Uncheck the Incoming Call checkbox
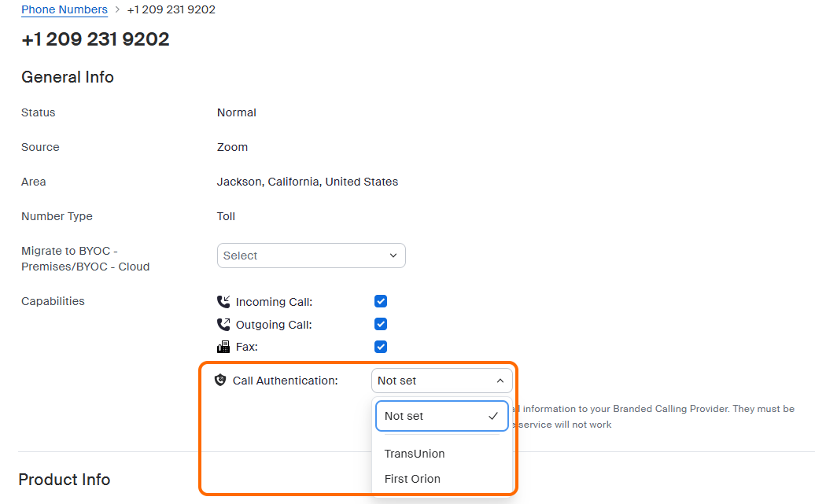 coord(381,301)
